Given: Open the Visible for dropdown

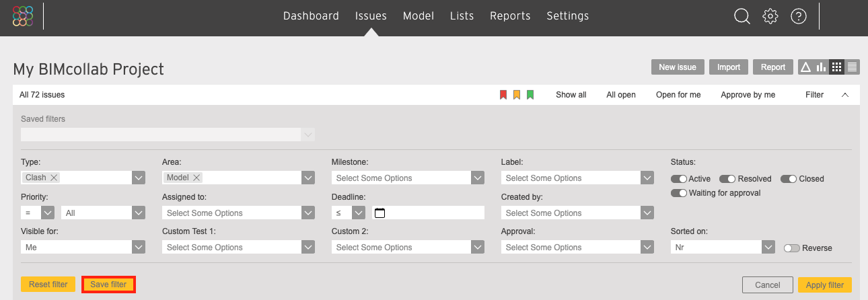Looking at the screenshot, I should click(83, 248).
